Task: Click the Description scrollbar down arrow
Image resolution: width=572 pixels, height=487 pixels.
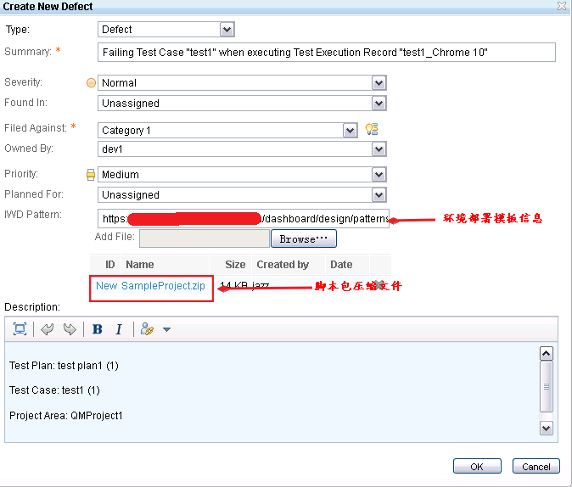Action: click(546, 428)
